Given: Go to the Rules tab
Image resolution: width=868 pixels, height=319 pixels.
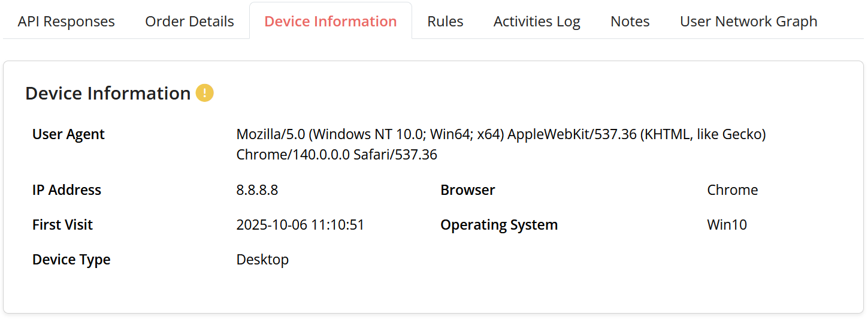Looking at the screenshot, I should point(445,22).
